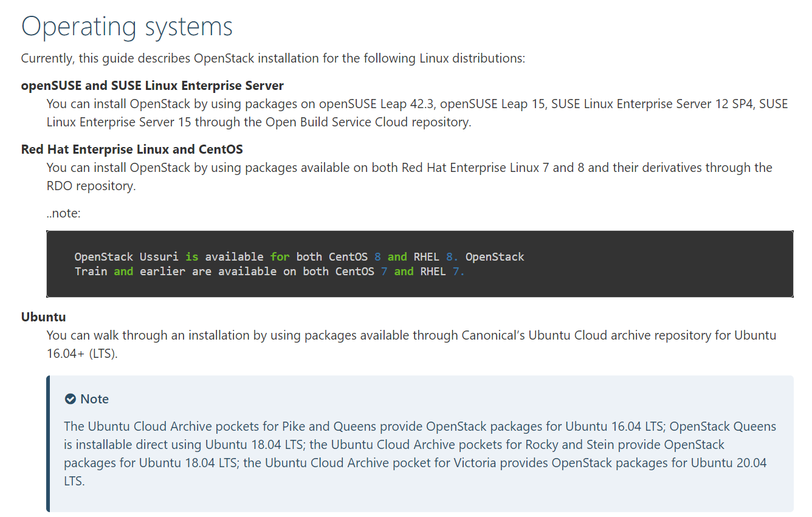
Task: Select the text RHEL 7 in the code block
Action: click(x=438, y=271)
